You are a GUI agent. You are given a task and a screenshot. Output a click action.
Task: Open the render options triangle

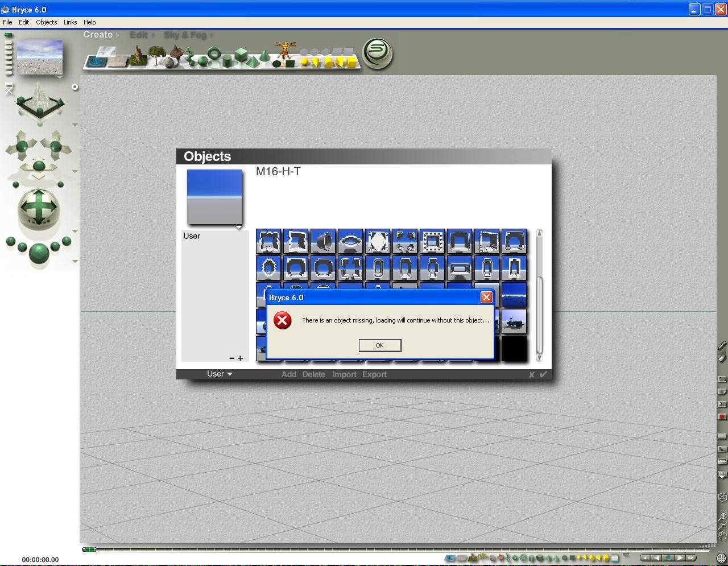click(75, 261)
